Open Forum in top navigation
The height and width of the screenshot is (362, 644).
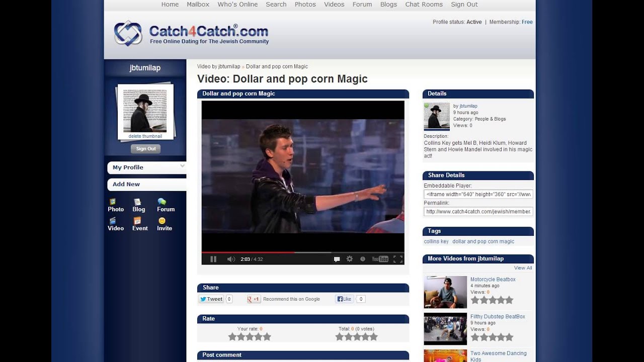click(x=362, y=5)
